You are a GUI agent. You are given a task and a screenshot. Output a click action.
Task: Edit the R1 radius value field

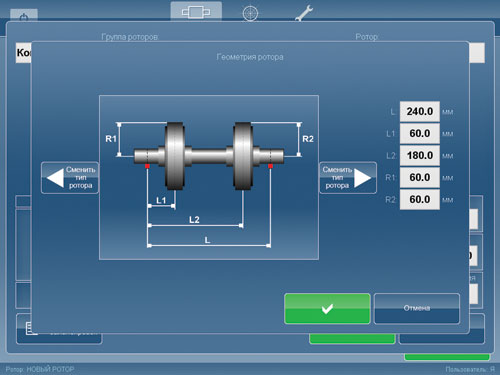pos(420,177)
